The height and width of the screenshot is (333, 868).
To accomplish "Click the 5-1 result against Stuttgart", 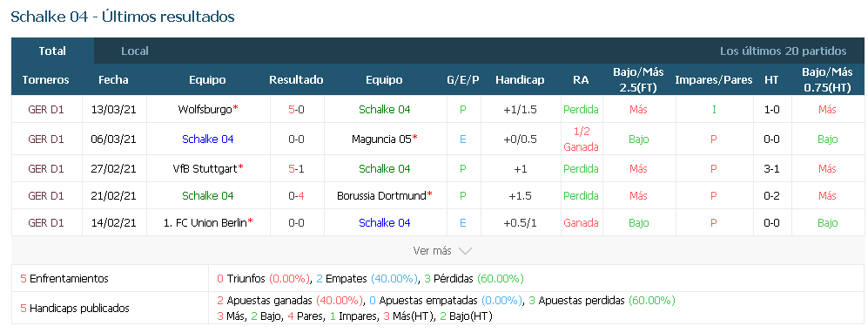I will 296,168.
